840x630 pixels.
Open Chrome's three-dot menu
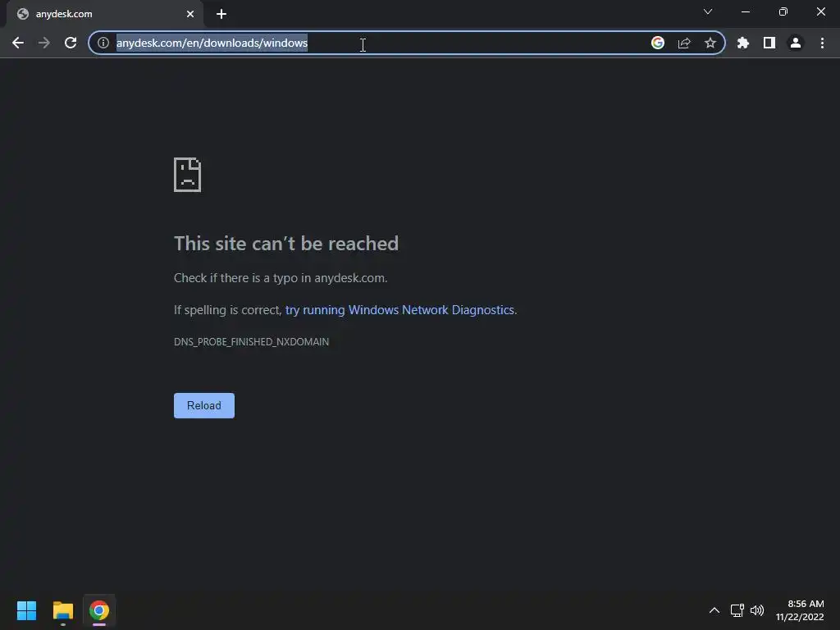click(822, 43)
